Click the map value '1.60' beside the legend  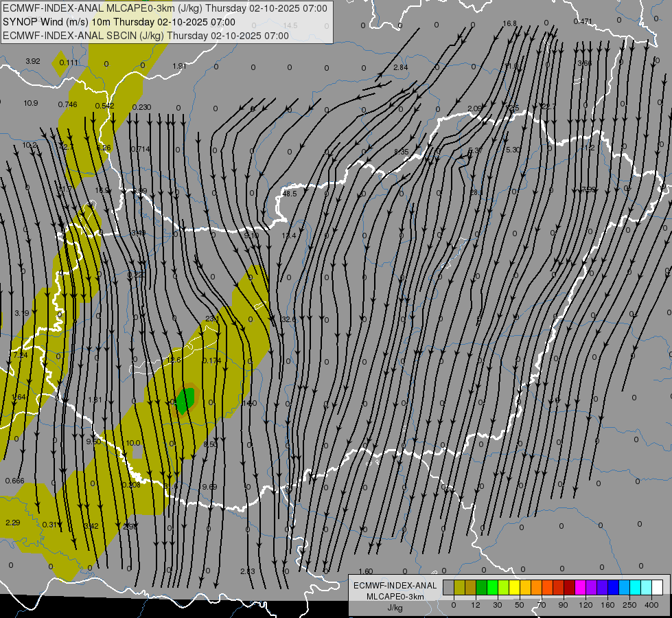tap(366, 571)
